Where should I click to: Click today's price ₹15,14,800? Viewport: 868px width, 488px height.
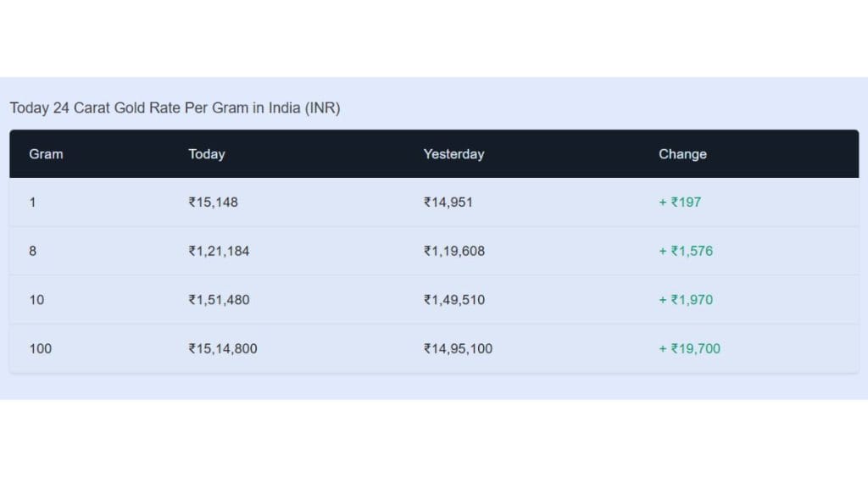[x=223, y=349]
